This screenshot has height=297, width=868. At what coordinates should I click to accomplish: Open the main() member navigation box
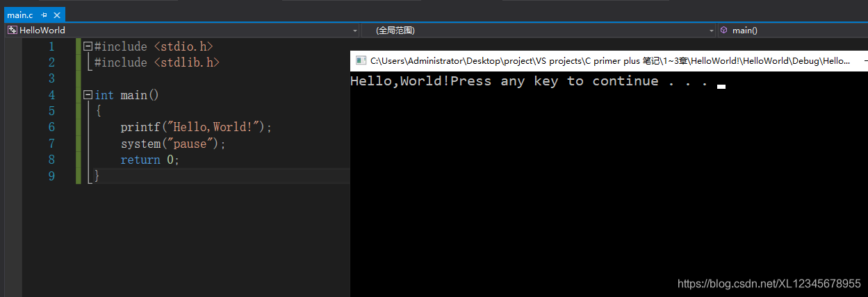[x=793, y=31]
